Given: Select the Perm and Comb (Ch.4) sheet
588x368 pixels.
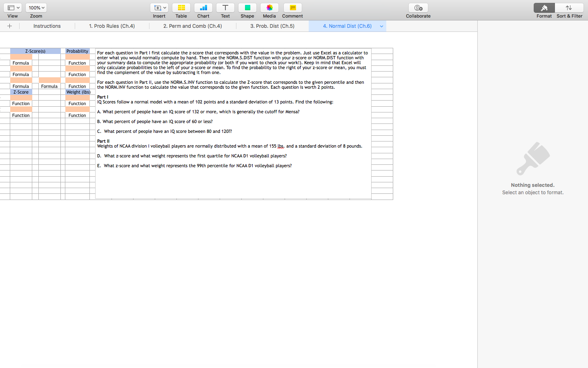Looking at the screenshot, I should coord(192,26).
